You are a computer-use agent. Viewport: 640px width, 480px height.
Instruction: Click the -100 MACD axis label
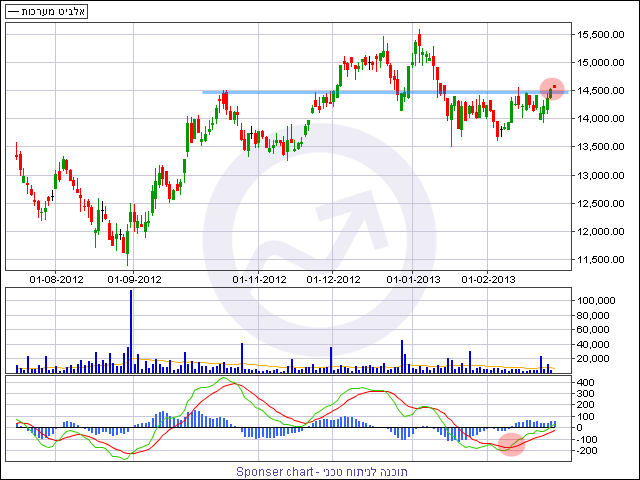pos(586,440)
